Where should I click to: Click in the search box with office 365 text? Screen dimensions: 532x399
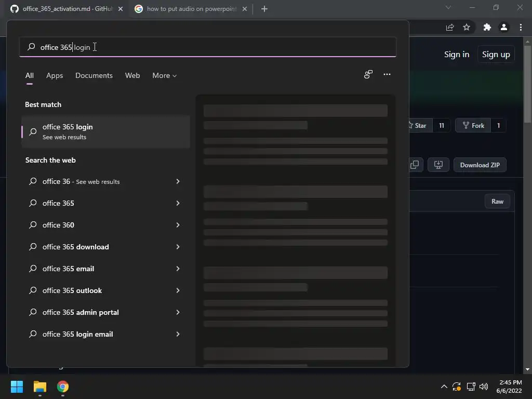[x=208, y=47]
